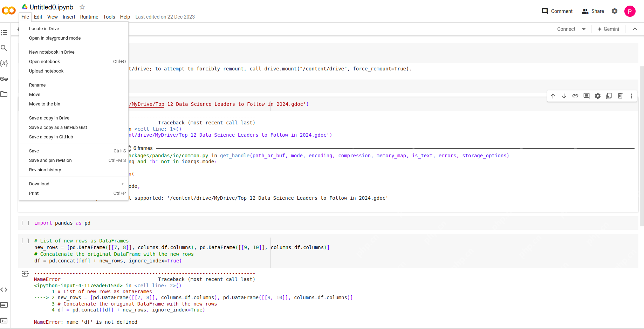Run the 'import pandas as pd' cell

pos(25,223)
